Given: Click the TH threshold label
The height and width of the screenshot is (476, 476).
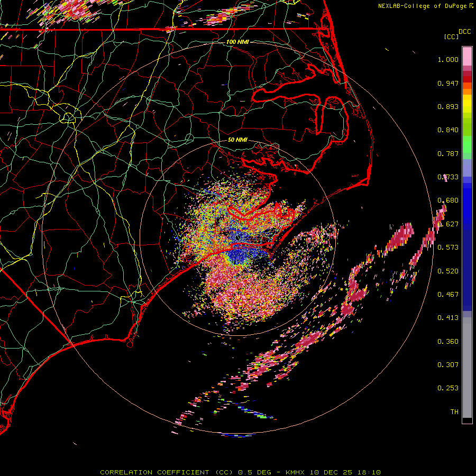Looking at the screenshot, I should pyautogui.click(x=454, y=412).
